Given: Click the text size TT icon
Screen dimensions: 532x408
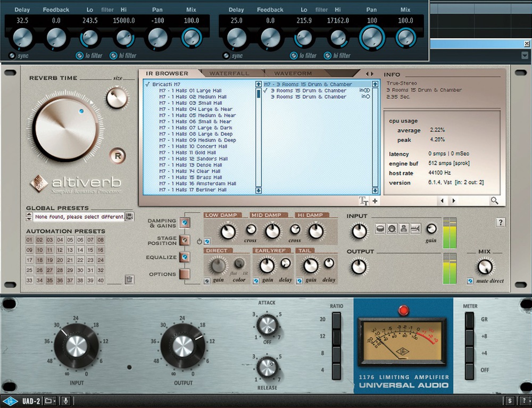Looking at the screenshot, I should pos(363,201).
